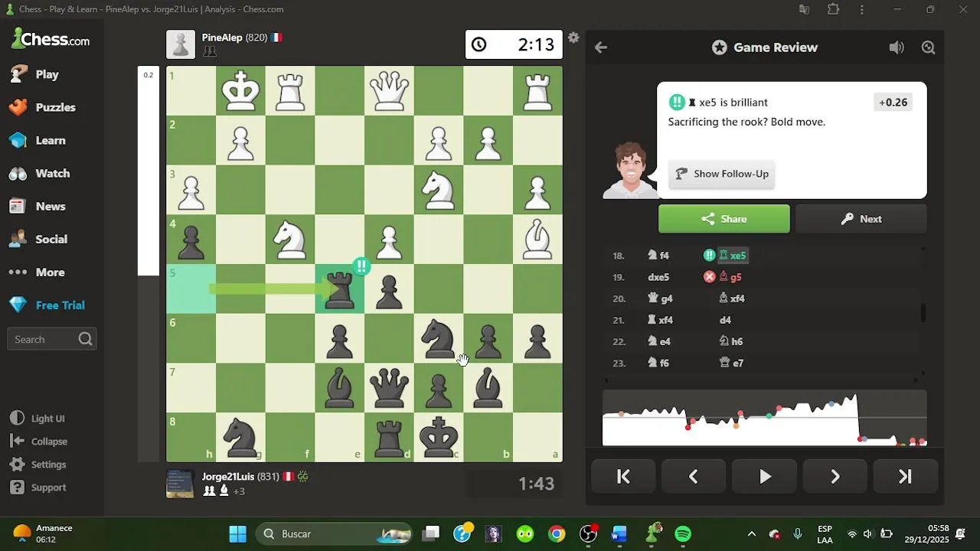
Task: Select brilliant move rook xe5 in list
Action: click(x=732, y=256)
